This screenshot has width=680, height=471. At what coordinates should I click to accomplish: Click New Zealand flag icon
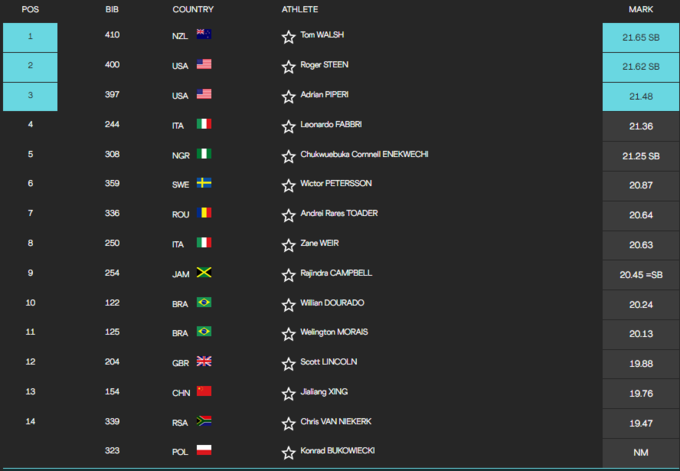coord(204,35)
